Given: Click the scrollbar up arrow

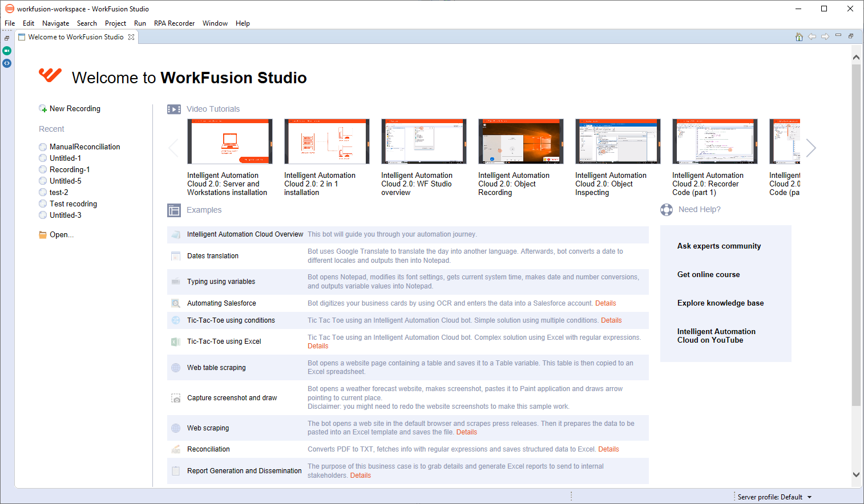Looking at the screenshot, I should pos(856,57).
